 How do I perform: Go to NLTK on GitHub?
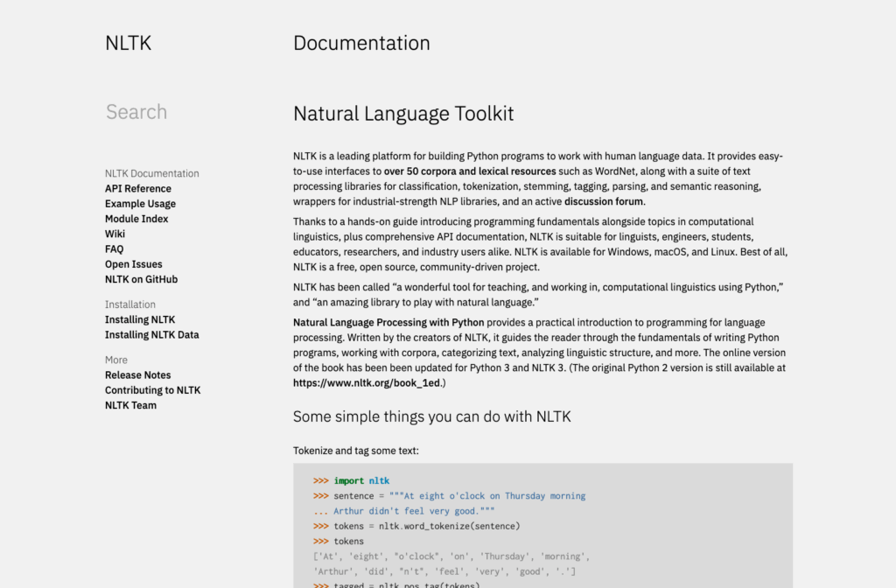pos(141,279)
